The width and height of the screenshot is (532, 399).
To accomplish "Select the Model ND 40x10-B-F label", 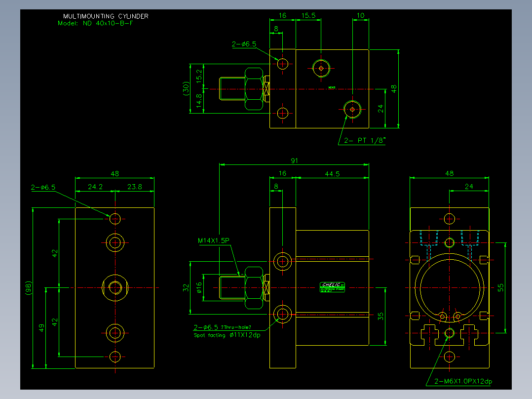I will click(95, 23).
